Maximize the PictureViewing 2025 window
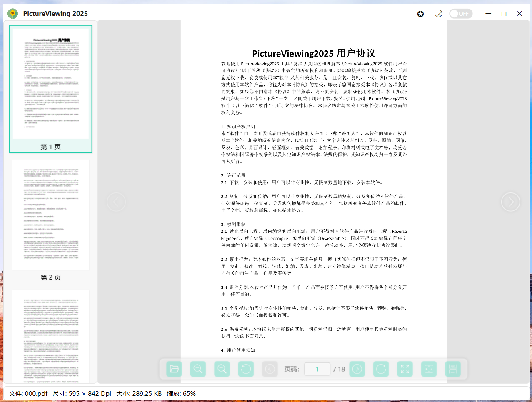The height and width of the screenshot is (402, 532). pos(504,14)
